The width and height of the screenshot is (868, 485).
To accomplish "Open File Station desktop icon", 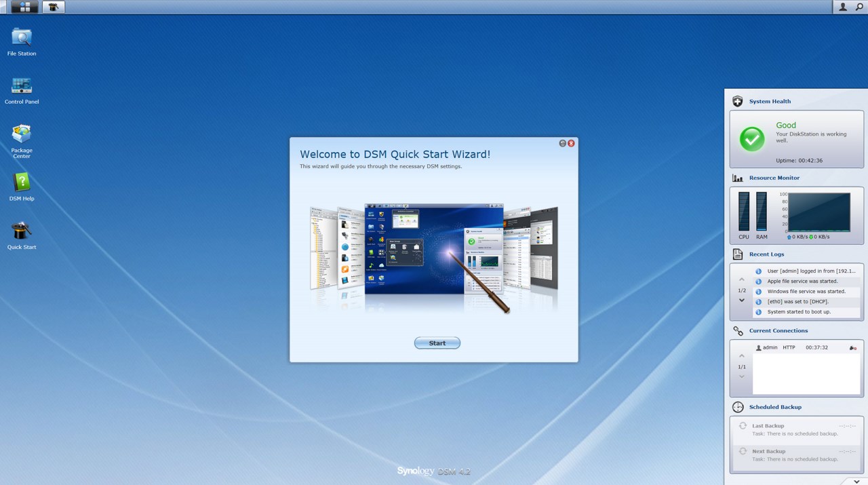I will click(22, 42).
